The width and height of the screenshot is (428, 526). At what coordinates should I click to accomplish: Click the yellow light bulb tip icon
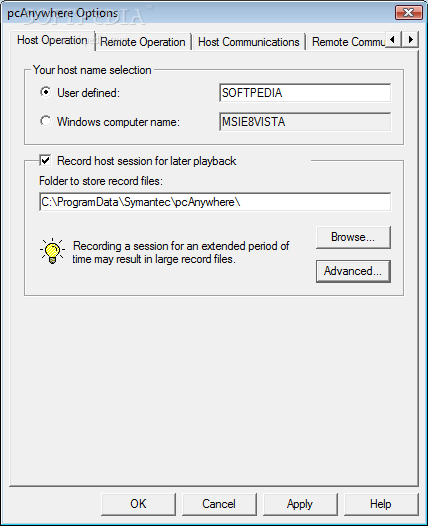pos(52,251)
